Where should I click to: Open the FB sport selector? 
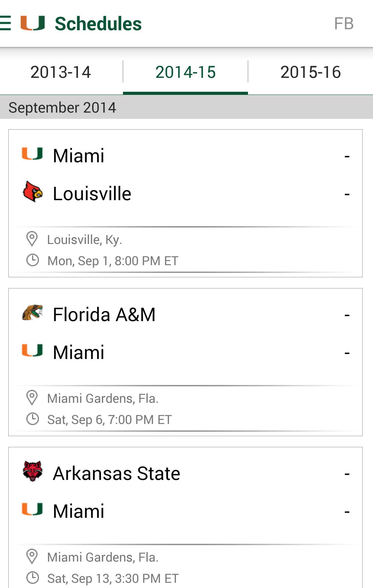click(343, 24)
